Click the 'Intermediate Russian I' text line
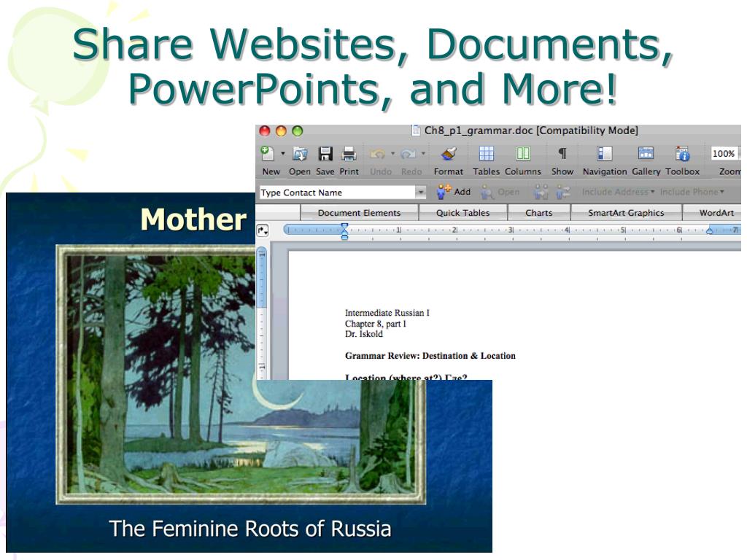The height and width of the screenshot is (560, 747). click(387, 313)
